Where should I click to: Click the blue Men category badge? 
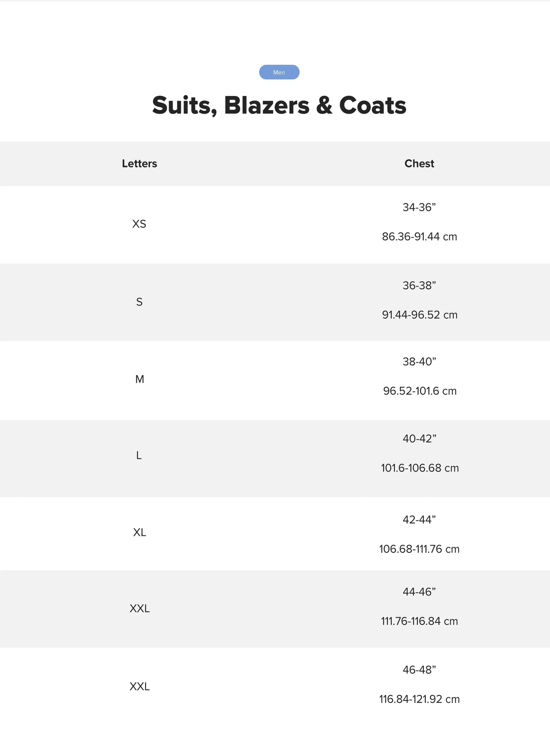pos(279,72)
